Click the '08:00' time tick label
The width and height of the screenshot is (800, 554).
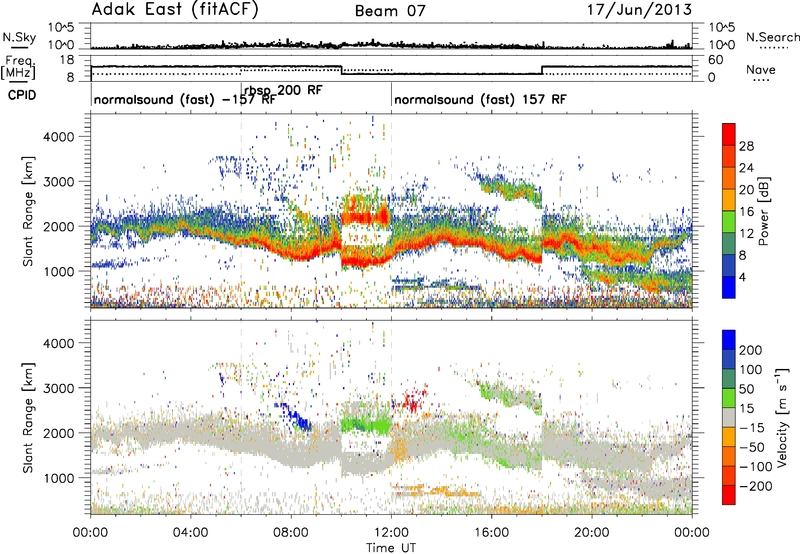(x=291, y=533)
